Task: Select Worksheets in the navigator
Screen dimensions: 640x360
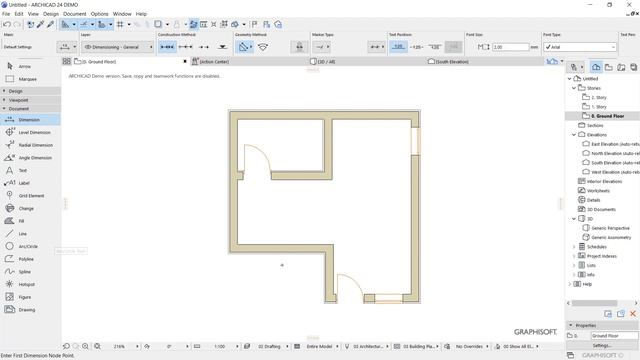Action: (598, 191)
